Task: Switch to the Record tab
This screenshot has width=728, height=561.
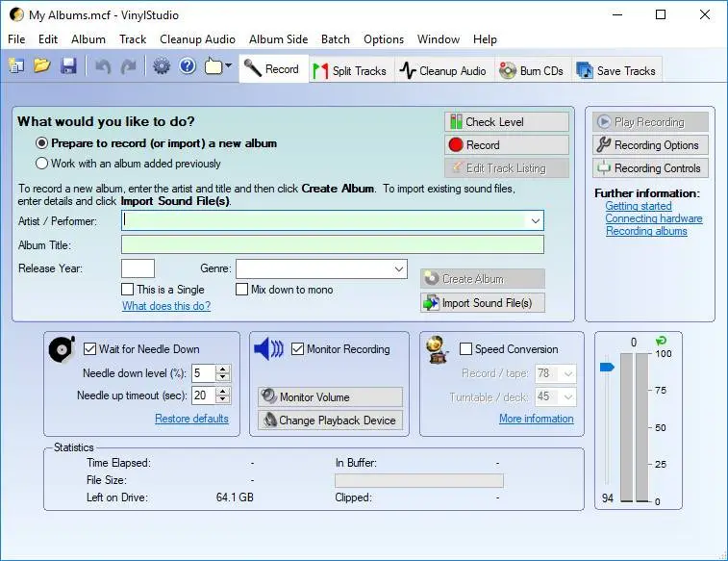Action: (274, 69)
